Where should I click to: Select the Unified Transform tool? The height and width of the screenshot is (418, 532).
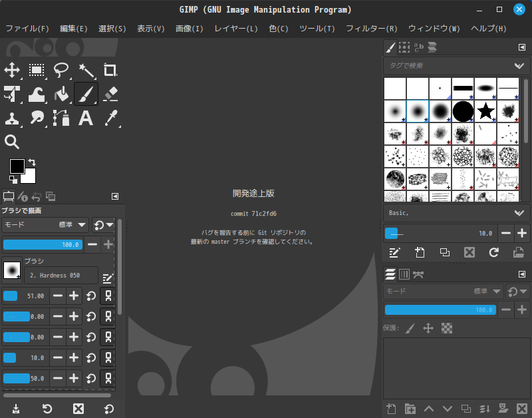point(12,94)
